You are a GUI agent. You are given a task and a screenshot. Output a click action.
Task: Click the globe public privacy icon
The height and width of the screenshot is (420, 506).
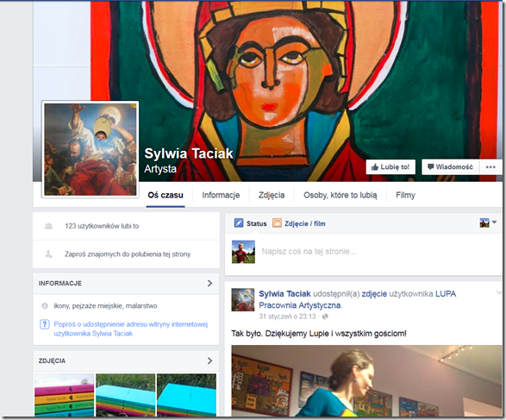point(325,317)
